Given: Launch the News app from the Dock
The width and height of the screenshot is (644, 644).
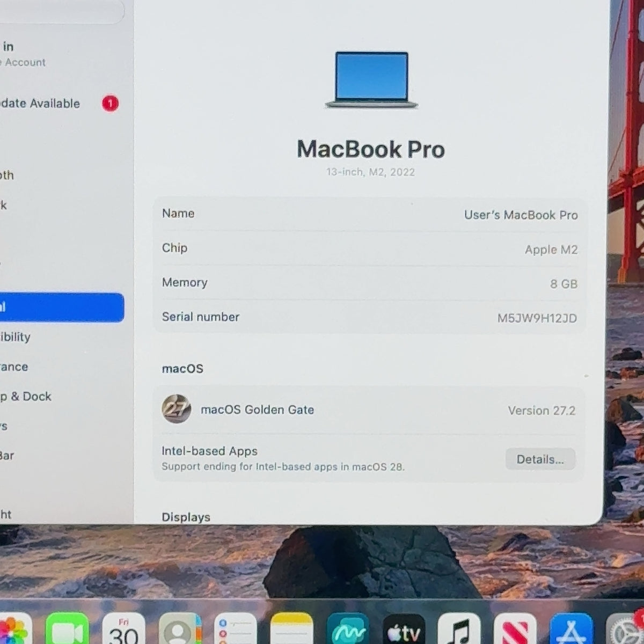Looking at the screenshot, I should 515,629.
